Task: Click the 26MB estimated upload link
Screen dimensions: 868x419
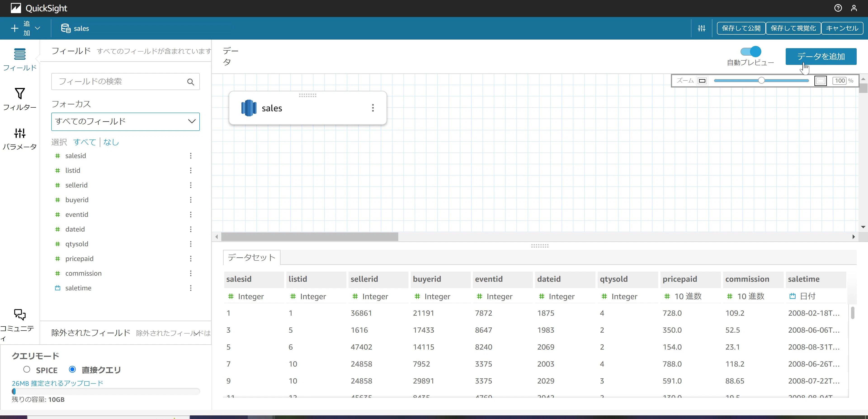Action: click(x=57, y=383)
